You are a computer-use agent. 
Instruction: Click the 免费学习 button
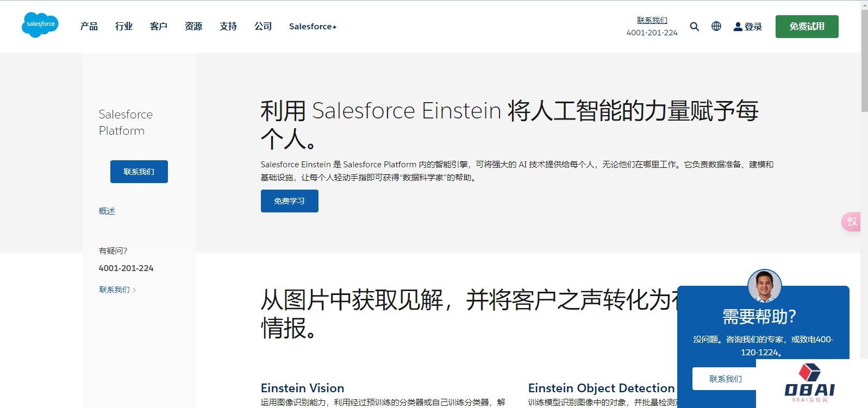(x=290, y=201)
